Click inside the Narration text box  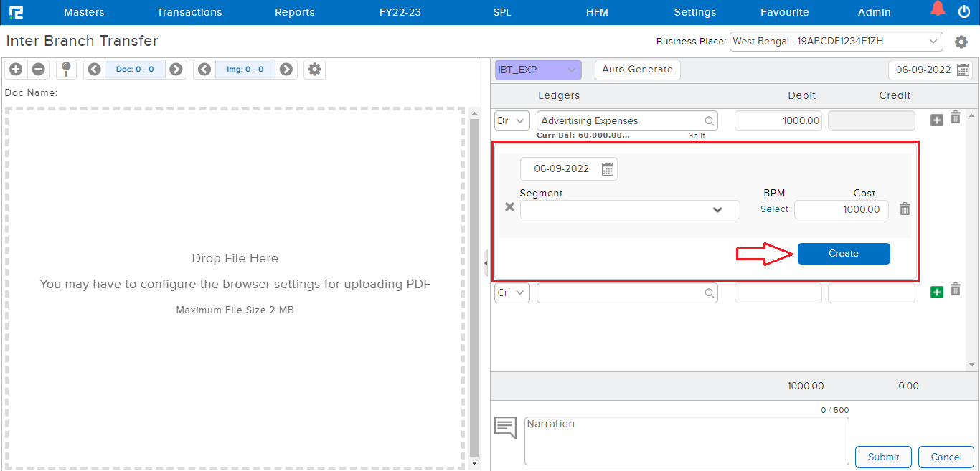click(686, 441)
